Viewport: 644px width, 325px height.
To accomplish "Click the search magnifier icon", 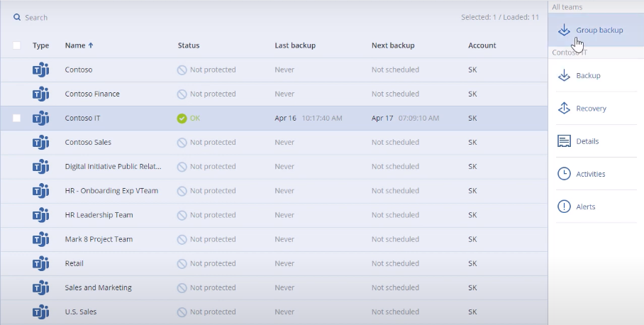I will pyautogui.click(x=17, y=17).
